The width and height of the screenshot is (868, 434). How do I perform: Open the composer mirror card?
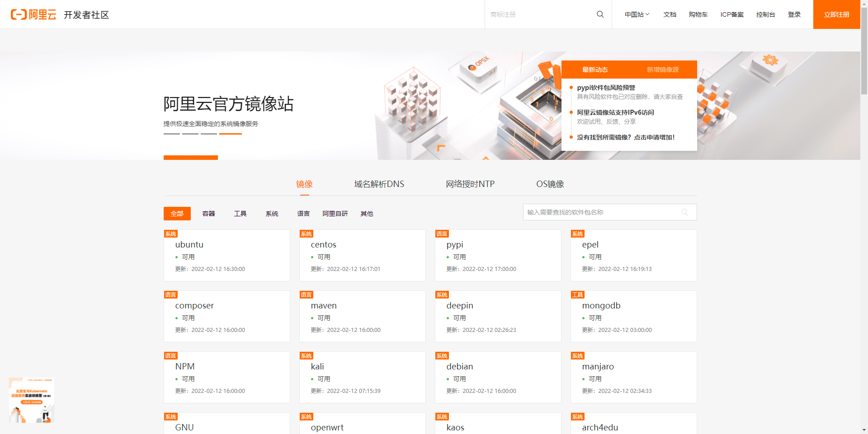[x=227, y=316]
